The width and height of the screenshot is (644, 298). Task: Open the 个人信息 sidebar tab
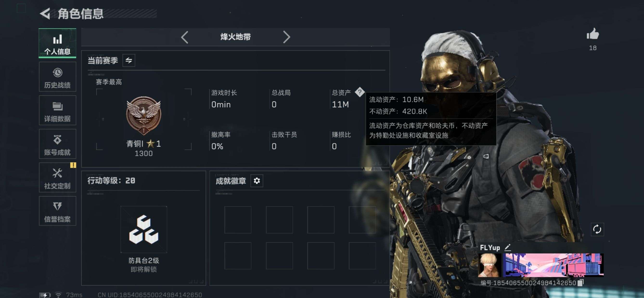pyautogui.click(x=57, y=43)
